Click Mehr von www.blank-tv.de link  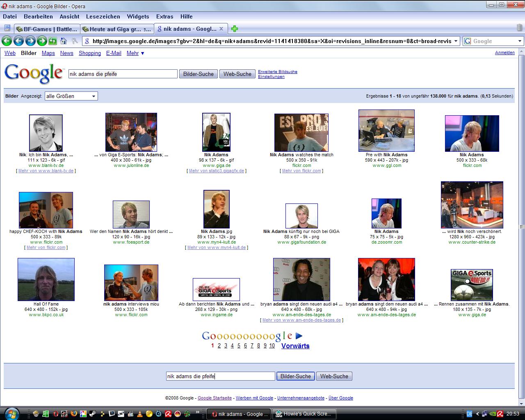point(46,171)
